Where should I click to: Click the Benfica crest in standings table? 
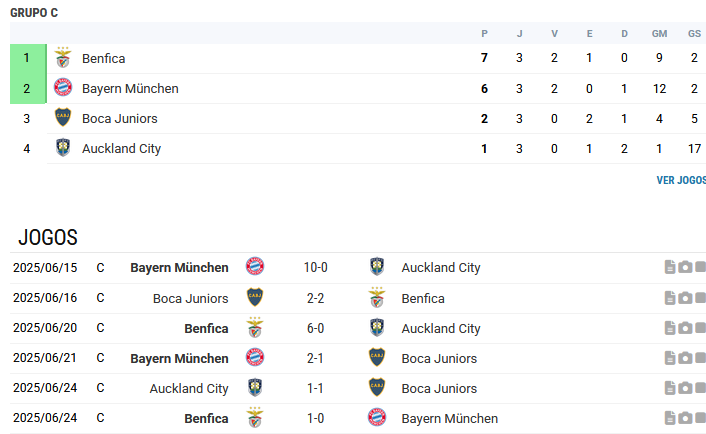[x=63, y=58]
